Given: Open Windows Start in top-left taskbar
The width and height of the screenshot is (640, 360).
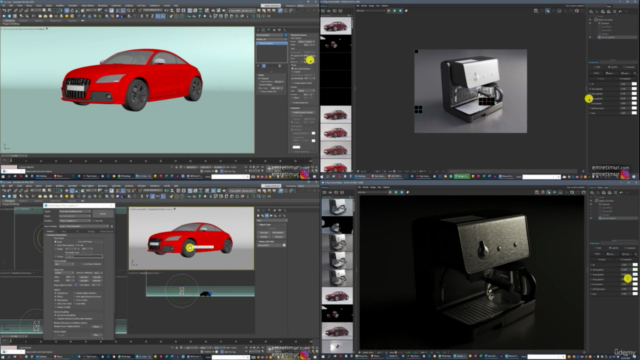Looking at the screenshot, I should (3, 176).
